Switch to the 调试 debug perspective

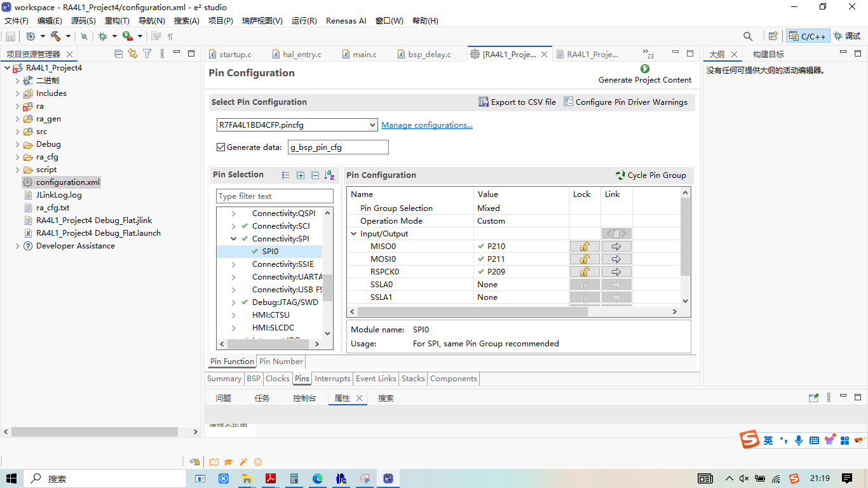847,36
